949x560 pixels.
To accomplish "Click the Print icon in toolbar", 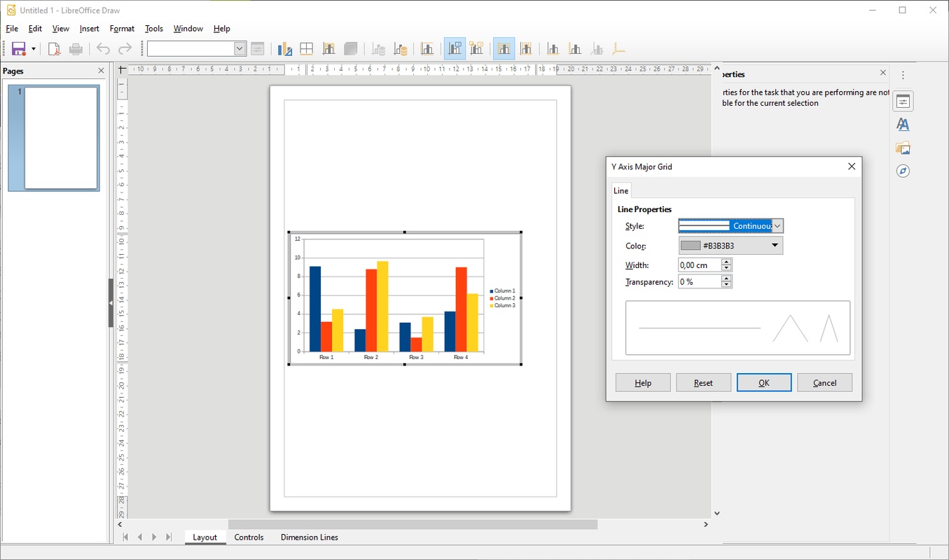I will (76, 48).
